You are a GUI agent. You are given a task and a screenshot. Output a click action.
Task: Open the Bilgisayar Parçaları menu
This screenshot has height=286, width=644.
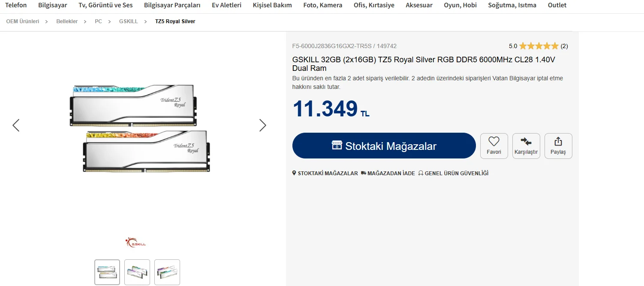coord(172,5)
